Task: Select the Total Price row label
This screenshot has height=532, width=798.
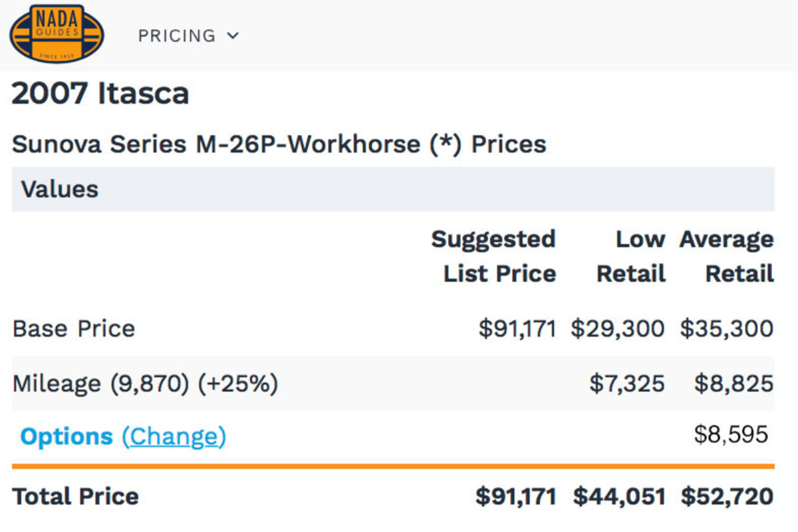Action: pyautogui.click(x=75, y=496)
